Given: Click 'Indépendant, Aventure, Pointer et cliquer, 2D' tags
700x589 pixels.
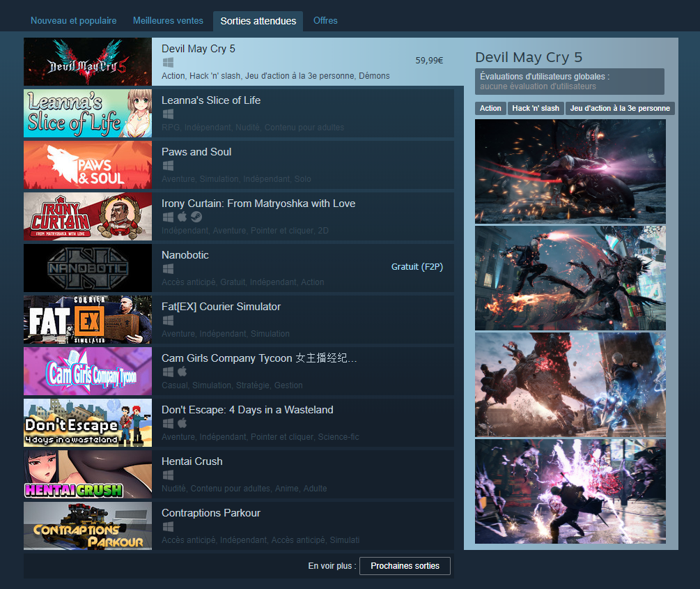Looking at the screenshot, I should point(245,231).
